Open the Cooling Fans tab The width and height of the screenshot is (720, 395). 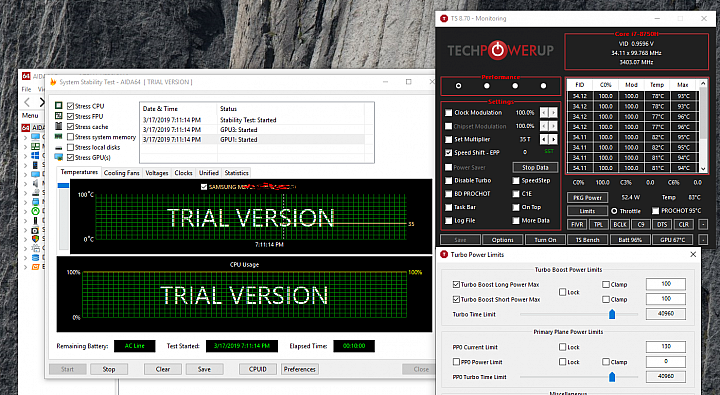[121, 173]
